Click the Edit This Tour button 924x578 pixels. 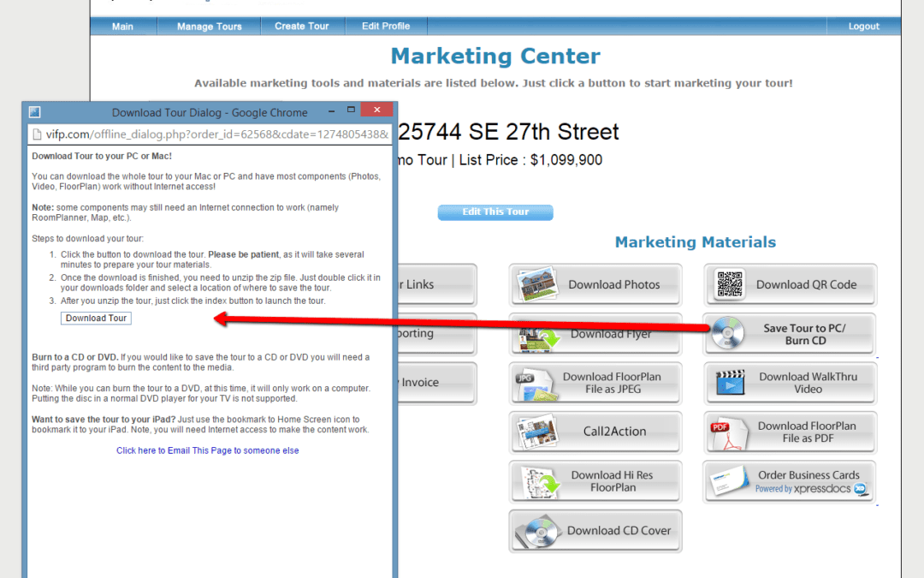click(495, 212)
